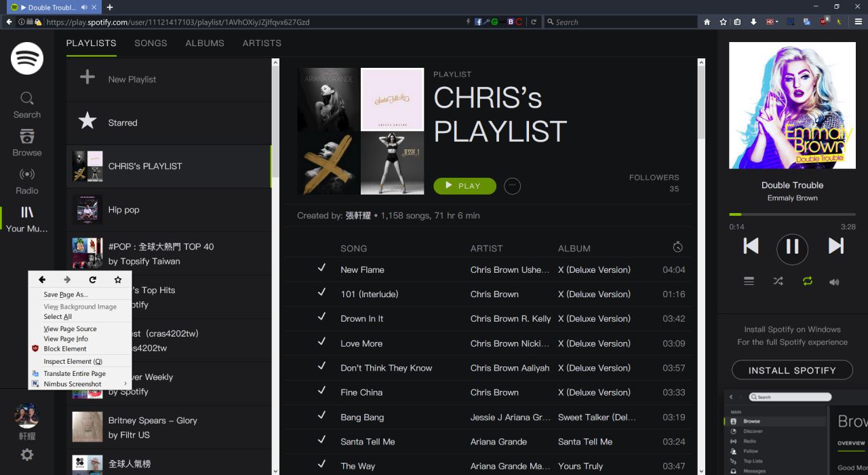Toggle repeat mode
The height and width of the screenshot is (475, 868).
[x=807, y=281]
